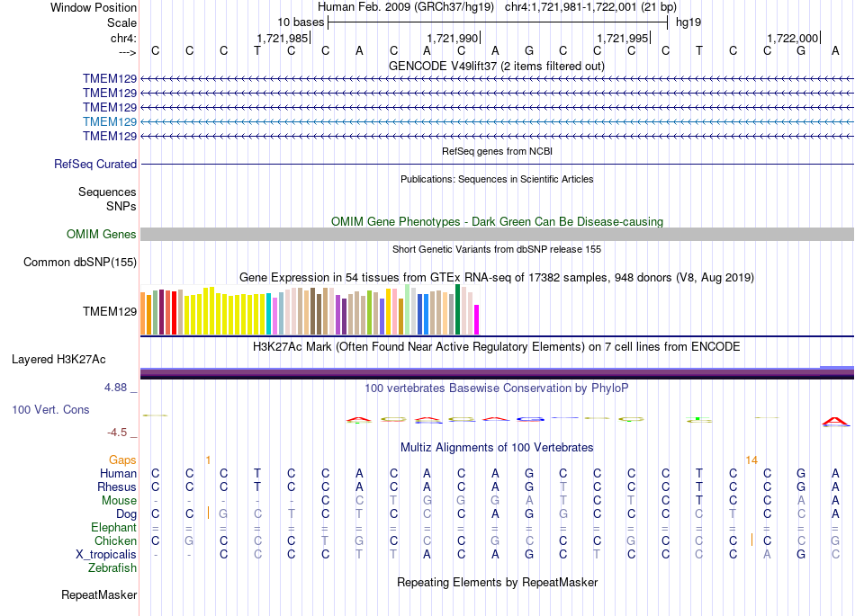Select the Zebrafish species label
855x616 pixels.
click(x=112, y=568)
